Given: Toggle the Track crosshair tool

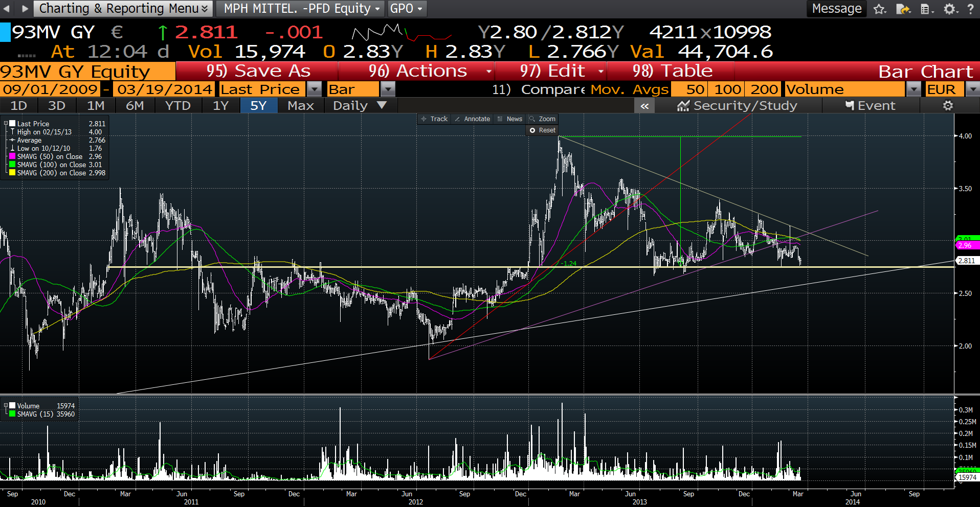Looking at the screenshot, I should tap(434, 119).
